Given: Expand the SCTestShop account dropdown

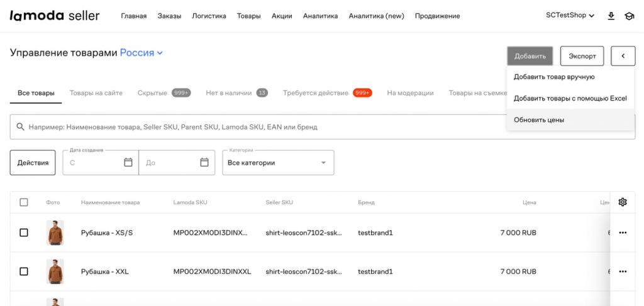Looking at the screenshot, I should (x=570, y=16).
